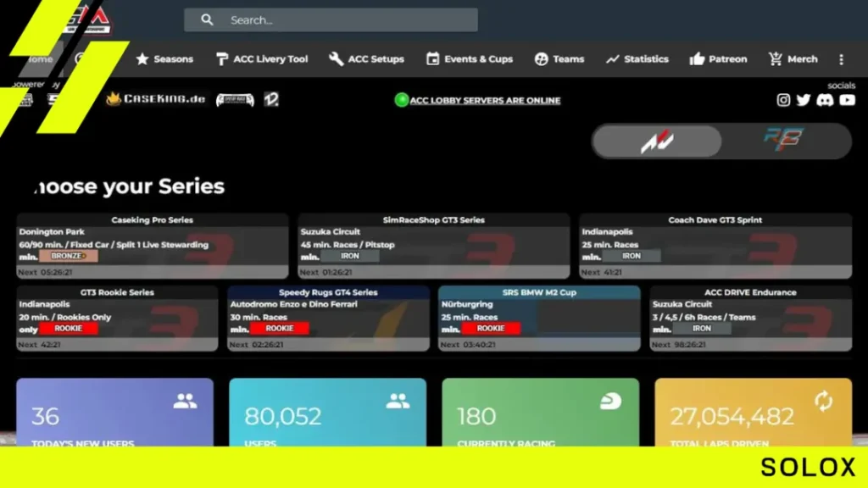Open the Discord social icon
Image resolution: width=868 pixels, height=488 pixels.
pyautogui.click(x=825, y=100)
